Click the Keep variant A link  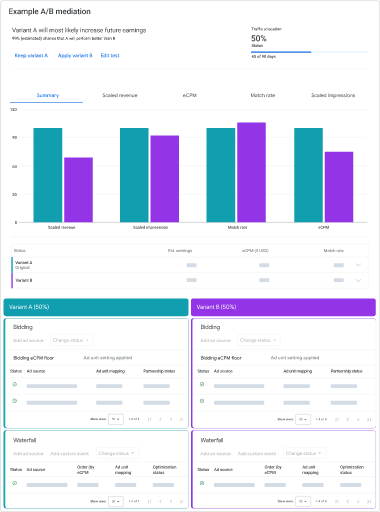(31, 55)
